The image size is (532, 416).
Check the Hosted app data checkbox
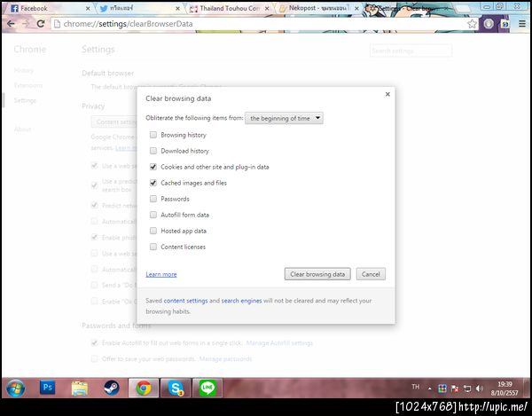(153, 231)
